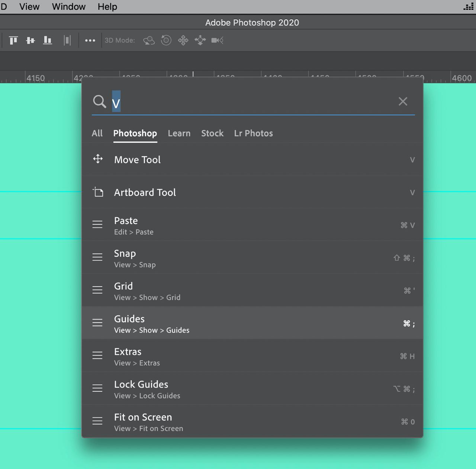Viewport: 476px width, 469px height.
Task: Switch to the Lr Photos tab
Action: tap(253, 133)
